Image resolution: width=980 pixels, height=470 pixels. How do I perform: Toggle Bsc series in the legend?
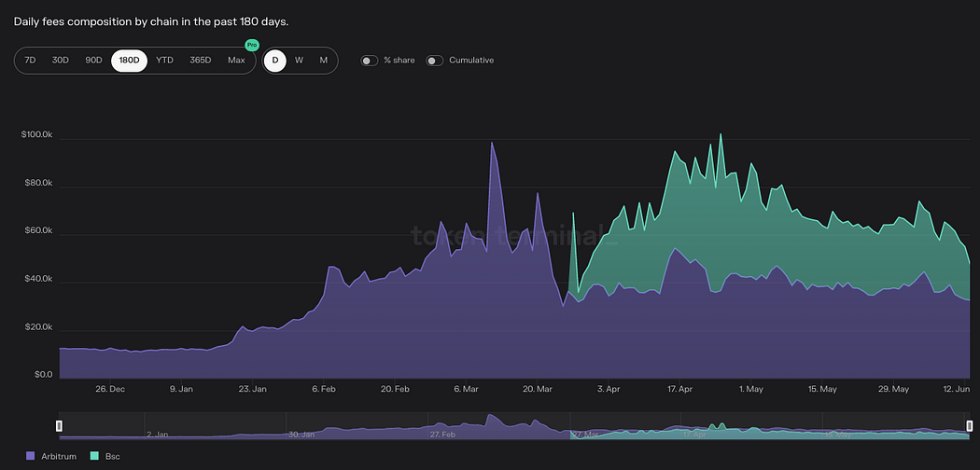112,456
